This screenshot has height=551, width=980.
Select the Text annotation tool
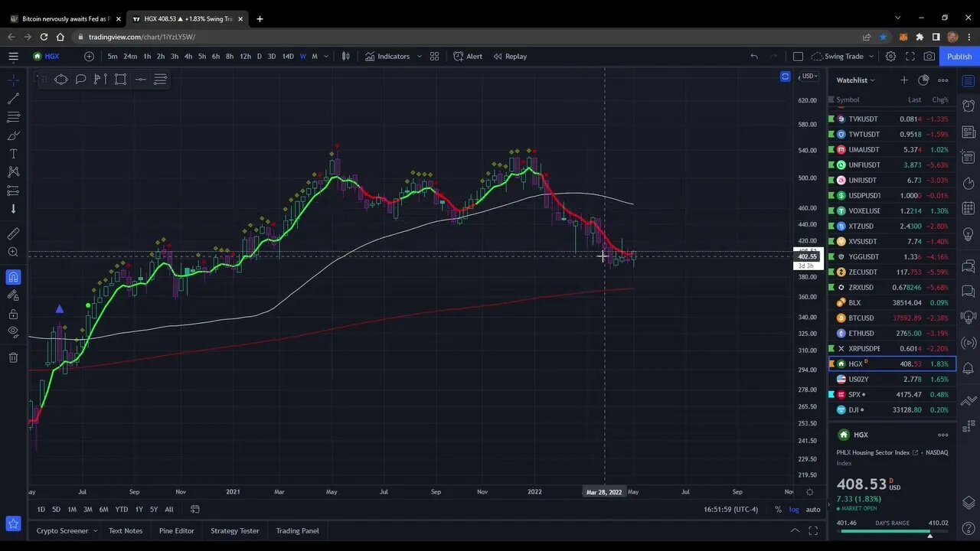(x=13, y=154)
